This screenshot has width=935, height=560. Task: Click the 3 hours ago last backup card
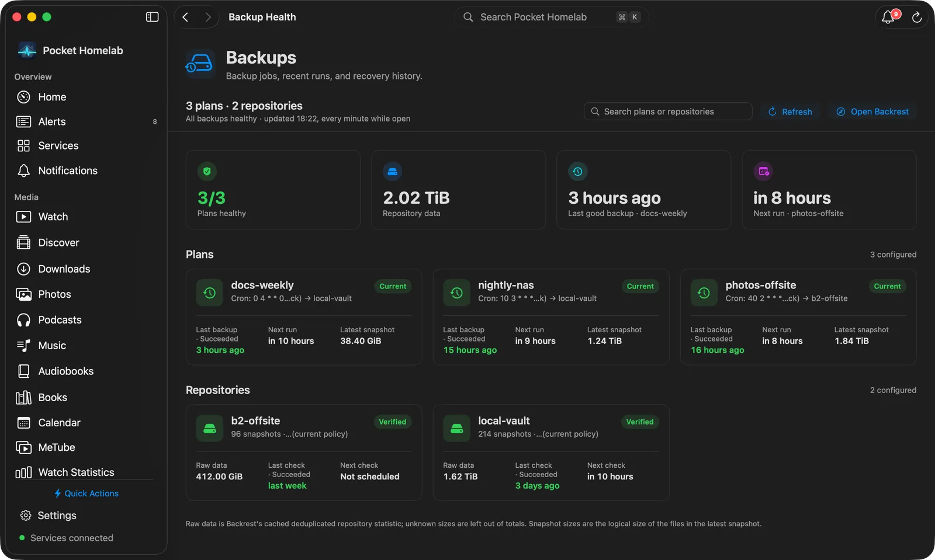point(643,190)
